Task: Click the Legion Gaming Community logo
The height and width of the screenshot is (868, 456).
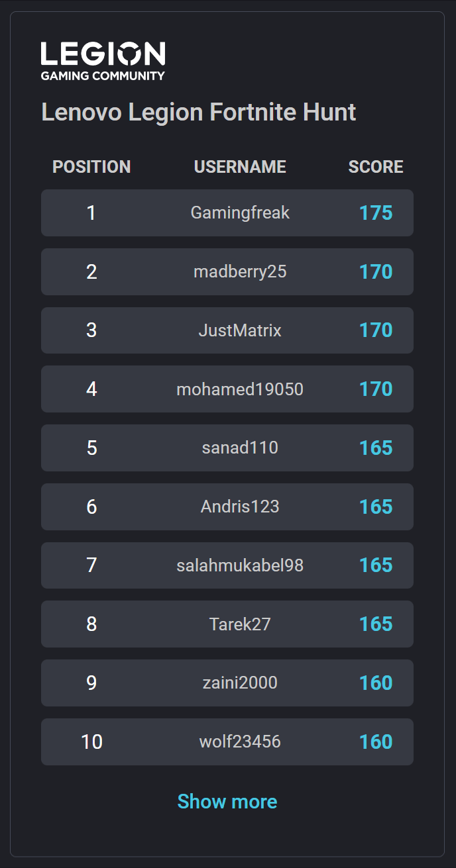Action: [x=103, y=61]
